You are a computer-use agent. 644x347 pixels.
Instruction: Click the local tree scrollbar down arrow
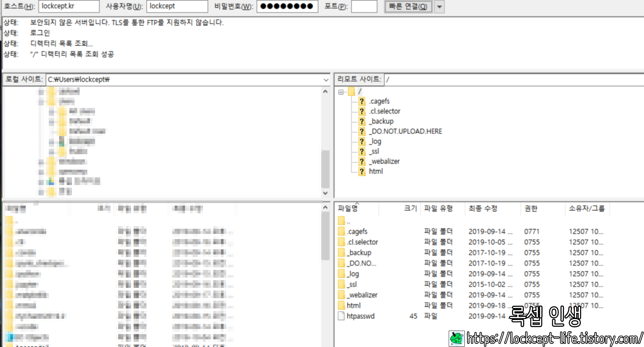[x=325, y=193]
